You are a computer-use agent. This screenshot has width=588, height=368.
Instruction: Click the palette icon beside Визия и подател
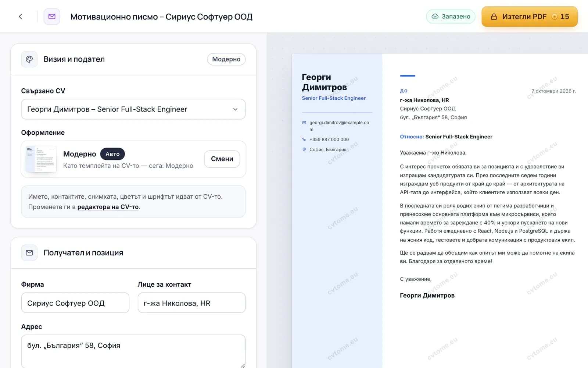pos(29,59)
